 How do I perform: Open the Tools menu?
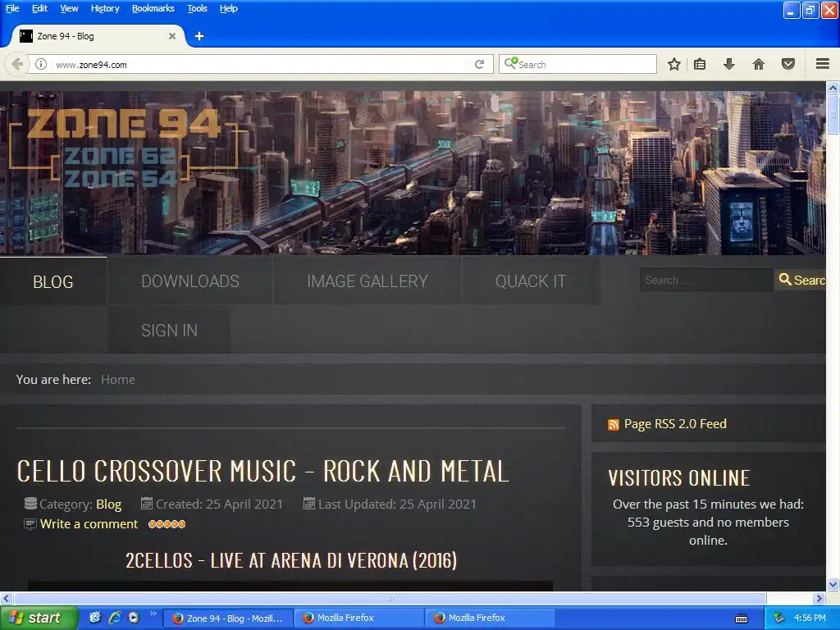point(197,8)
